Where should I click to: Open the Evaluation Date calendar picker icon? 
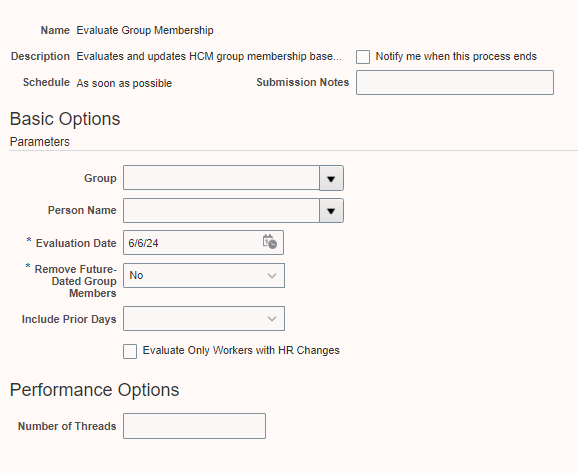[x=269, y=242]
